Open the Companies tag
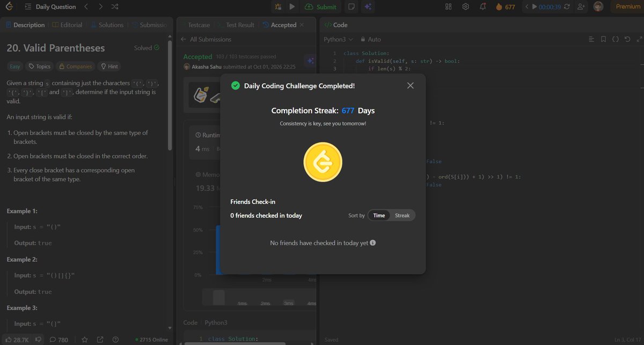The height and width of the screenshot is (345, 644). [x=76, y=67]
